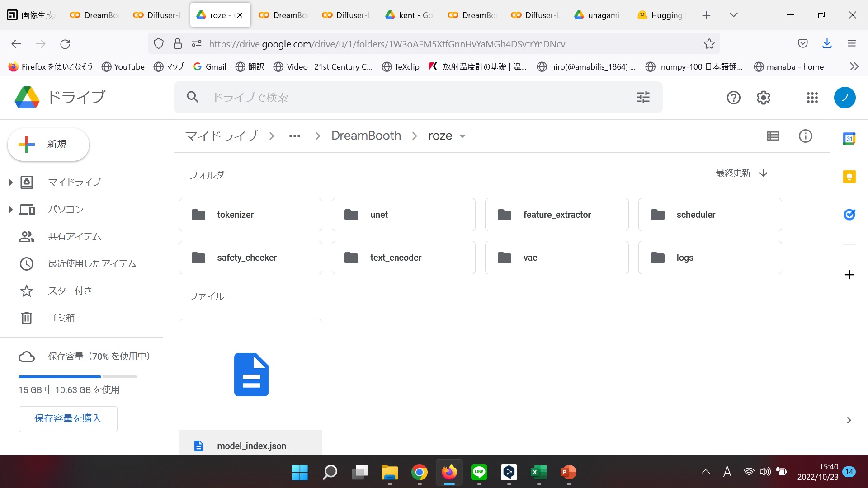868x488 pixels.
Task: Click the 保存容量を購入 button
Action: pos(68,418)
